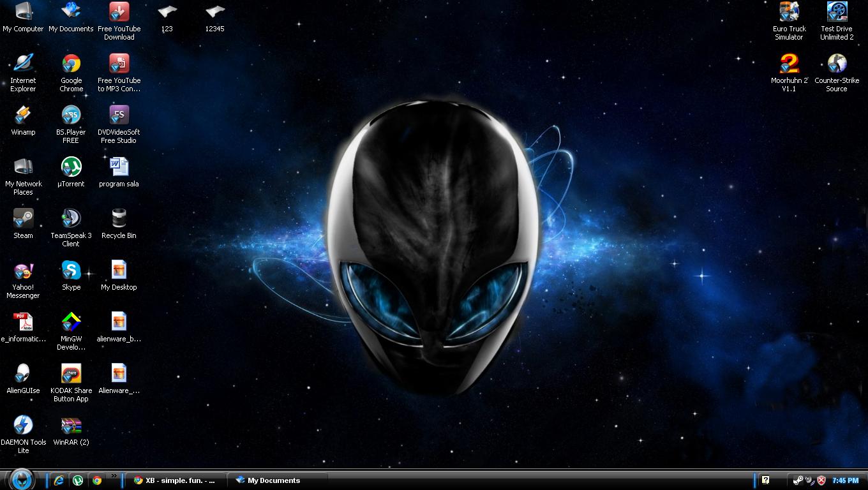Select the file named 123
This screenshot has width=868, height=490.
(x=167, y=17)
